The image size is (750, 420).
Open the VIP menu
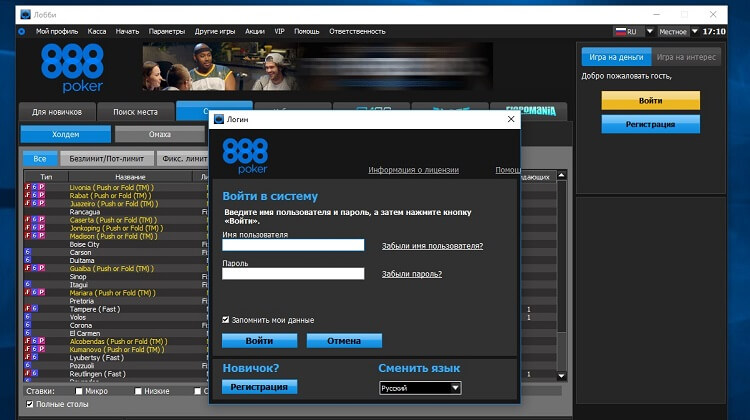coord(279,32)
